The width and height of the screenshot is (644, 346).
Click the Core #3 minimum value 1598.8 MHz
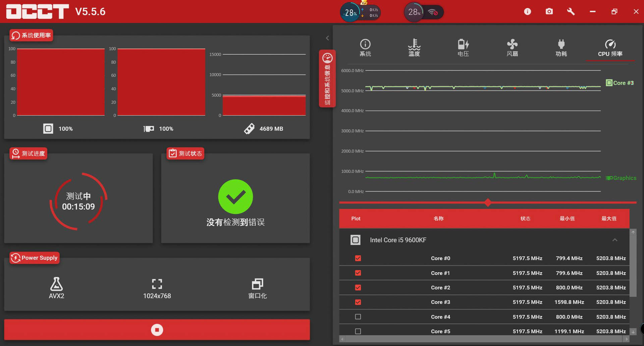[x=569, y=302]
